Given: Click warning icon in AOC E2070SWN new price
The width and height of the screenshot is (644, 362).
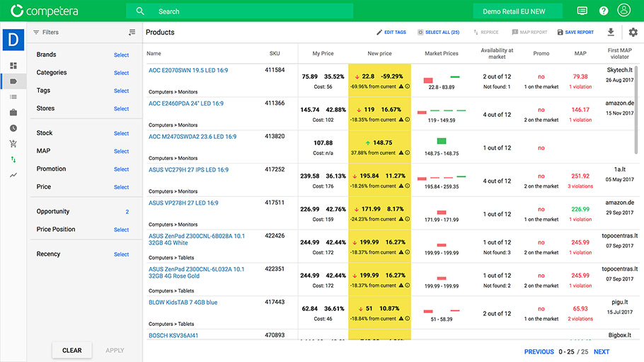Looking at the screenshot, I should 401,86.
